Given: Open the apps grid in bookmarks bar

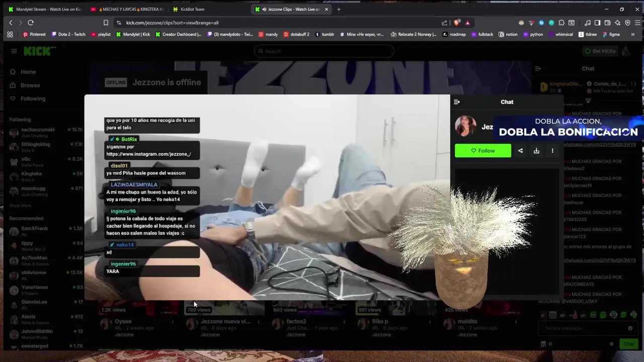Looking at the screenshot, I should tap(10, 35).
